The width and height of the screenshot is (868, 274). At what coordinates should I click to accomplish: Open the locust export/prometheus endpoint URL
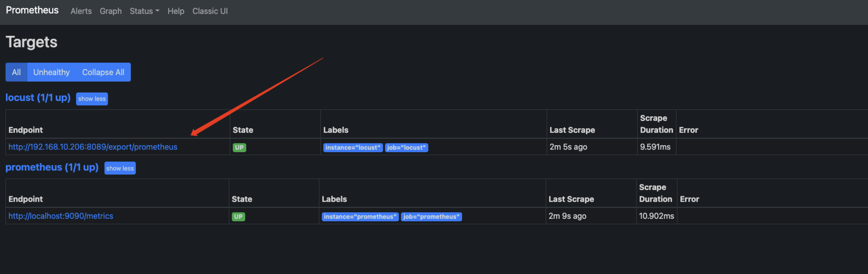tap(93, 147)
